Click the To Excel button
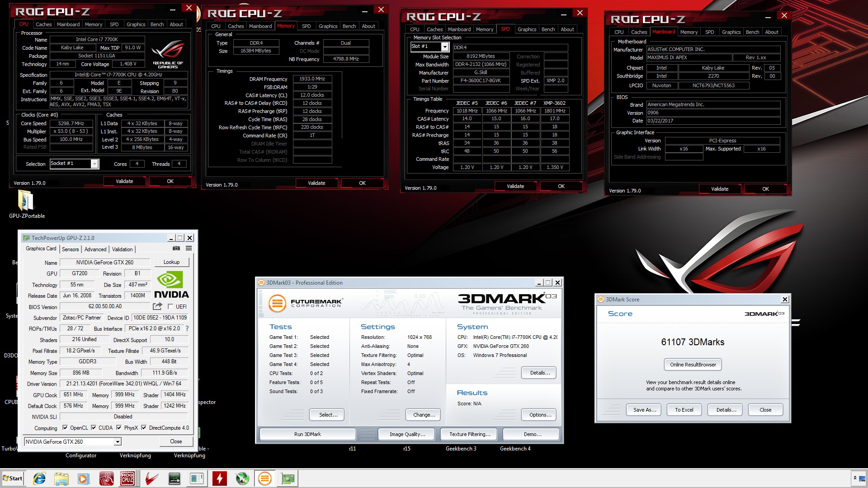868x488 pixels. (x=684, y=410)
